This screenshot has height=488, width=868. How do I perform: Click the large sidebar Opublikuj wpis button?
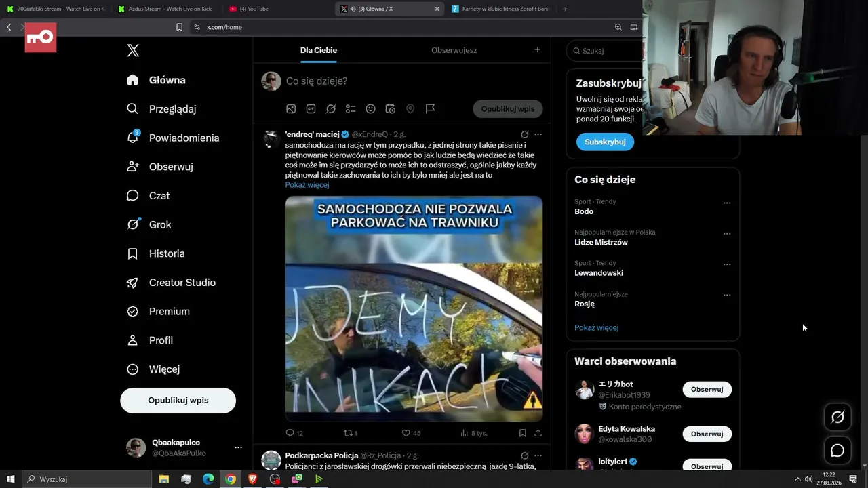[178, 401]
